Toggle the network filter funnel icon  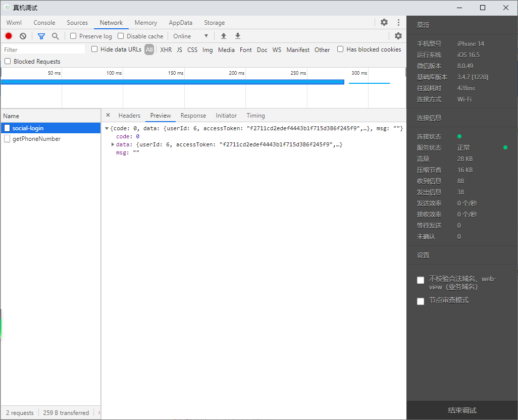[41, 36]
